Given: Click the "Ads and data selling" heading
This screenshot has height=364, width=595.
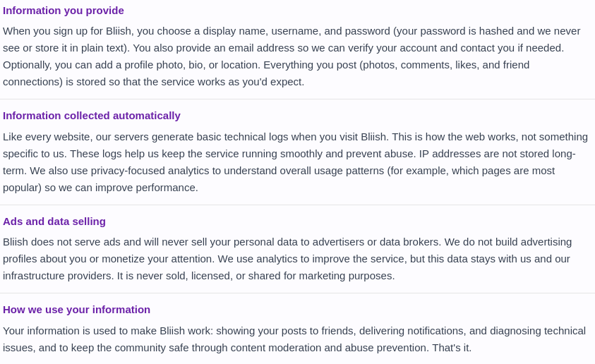Looking at the screenshot, I should [x=54, y=221].
